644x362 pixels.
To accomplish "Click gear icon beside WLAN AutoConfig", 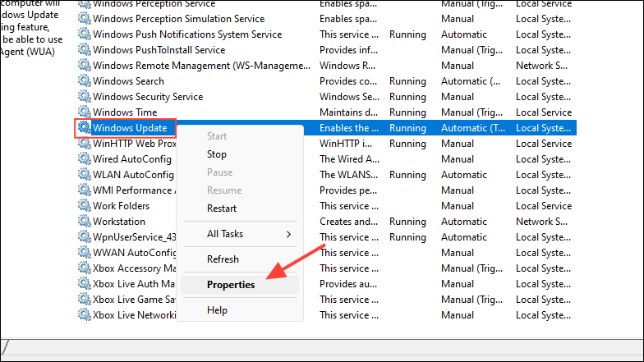I will click(84, 174).
